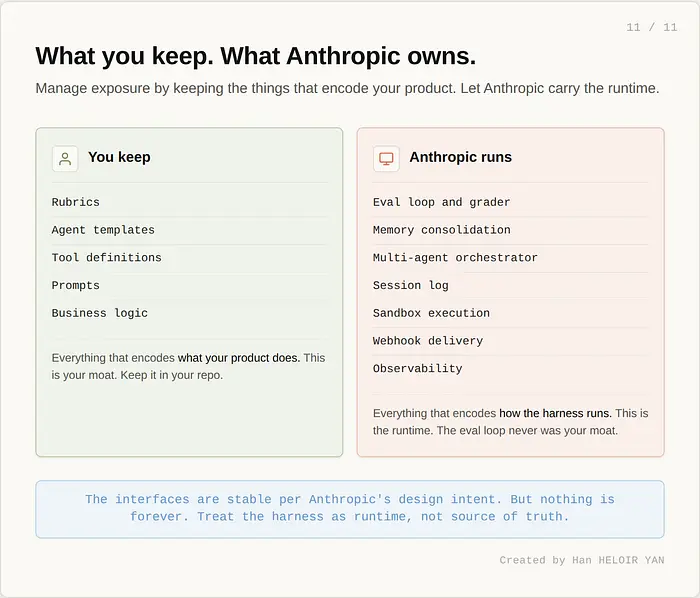
Task: Click the 'how the harness runs' note
Action: [x=510, y=422]
